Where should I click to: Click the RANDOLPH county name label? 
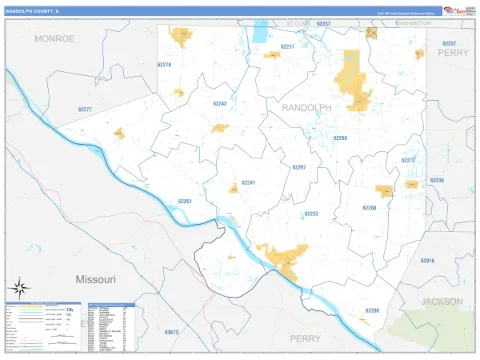point(307,108)
